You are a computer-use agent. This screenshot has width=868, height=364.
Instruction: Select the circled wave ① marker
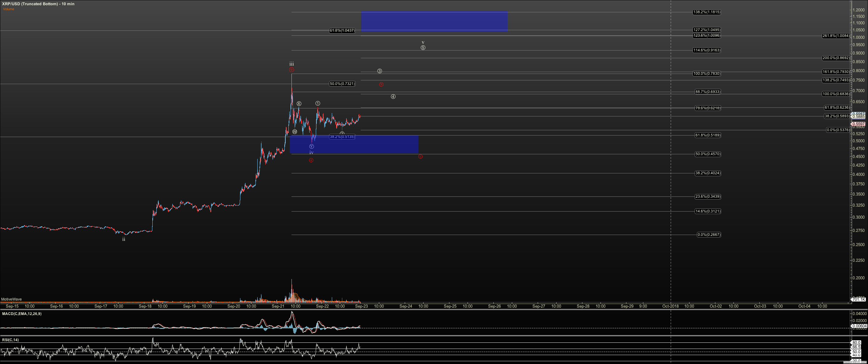(x=317, y=103)
